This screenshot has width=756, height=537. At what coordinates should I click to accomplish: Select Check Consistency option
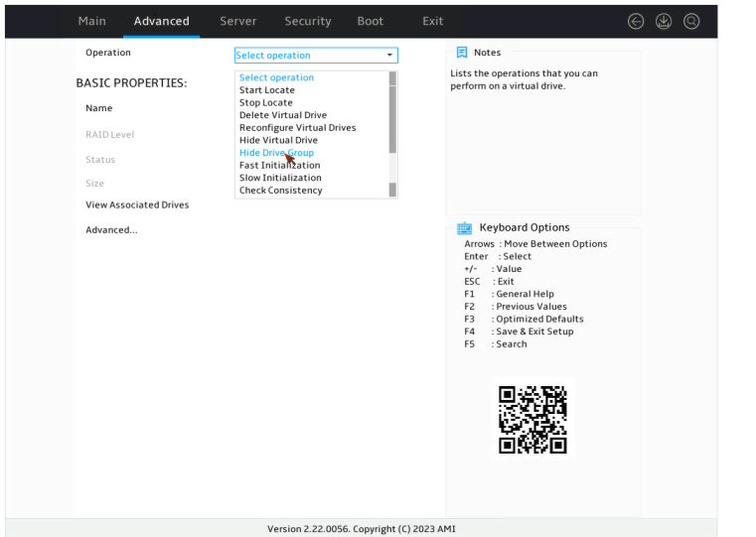pyautogui.click(x=280, y=191)
